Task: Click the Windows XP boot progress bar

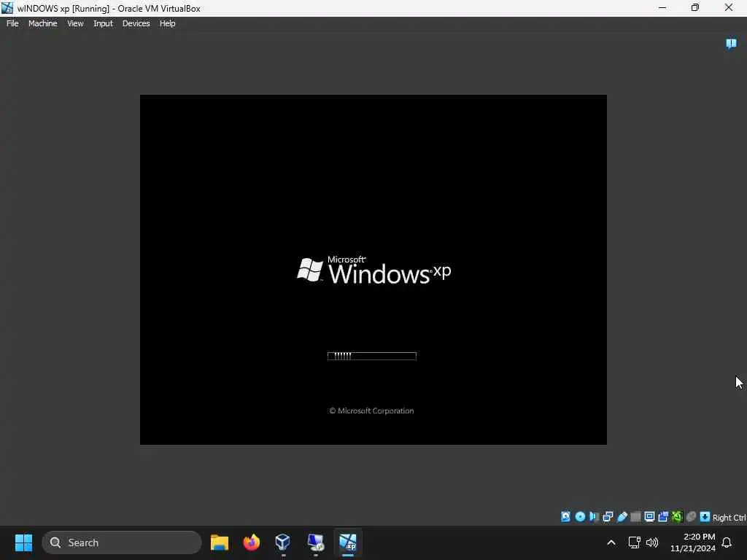Action: click(x=372, y=356)
